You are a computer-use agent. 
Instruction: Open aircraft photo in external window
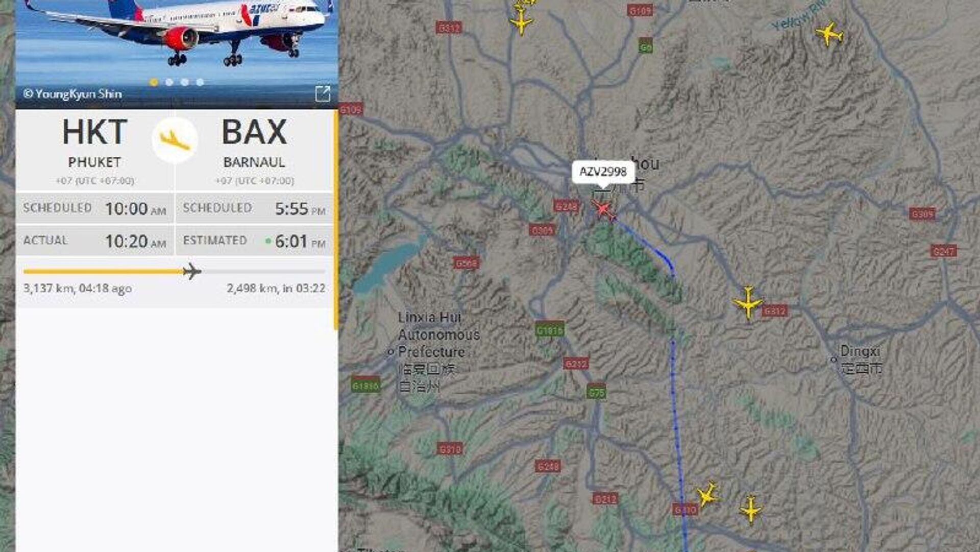click(323, 93)
